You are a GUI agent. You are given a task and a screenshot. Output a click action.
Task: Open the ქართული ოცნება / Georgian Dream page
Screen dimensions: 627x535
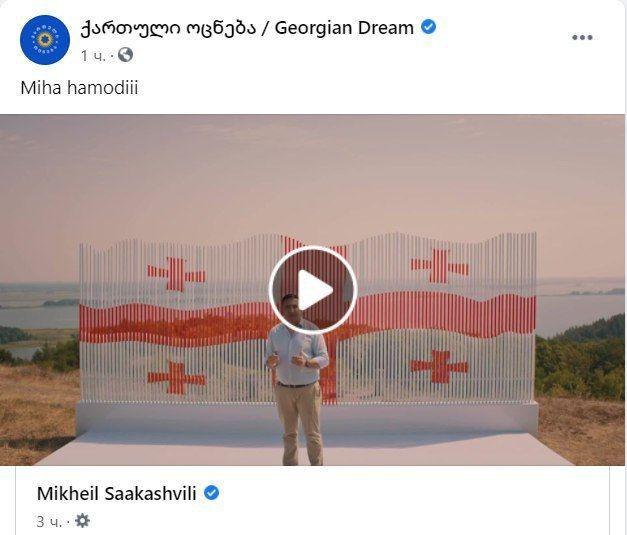247,28
